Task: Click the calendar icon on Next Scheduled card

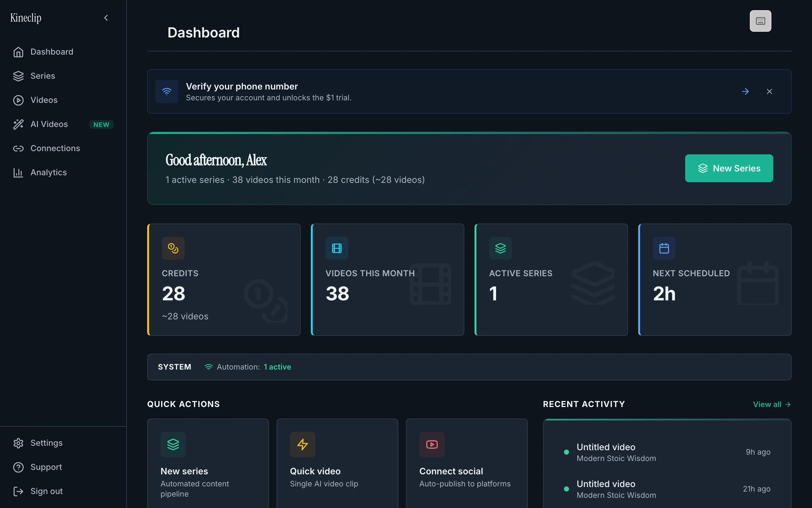Action: point(664,248)
